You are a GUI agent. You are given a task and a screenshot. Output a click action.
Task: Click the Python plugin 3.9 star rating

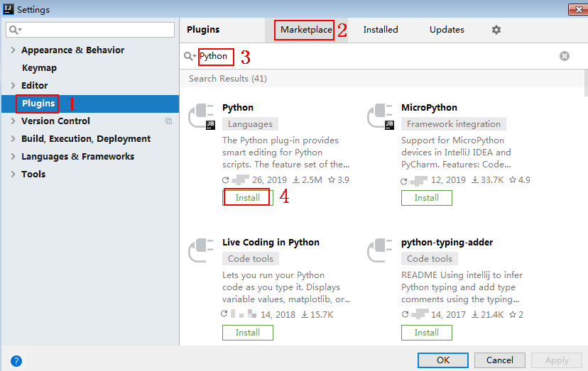coord(339,180)
